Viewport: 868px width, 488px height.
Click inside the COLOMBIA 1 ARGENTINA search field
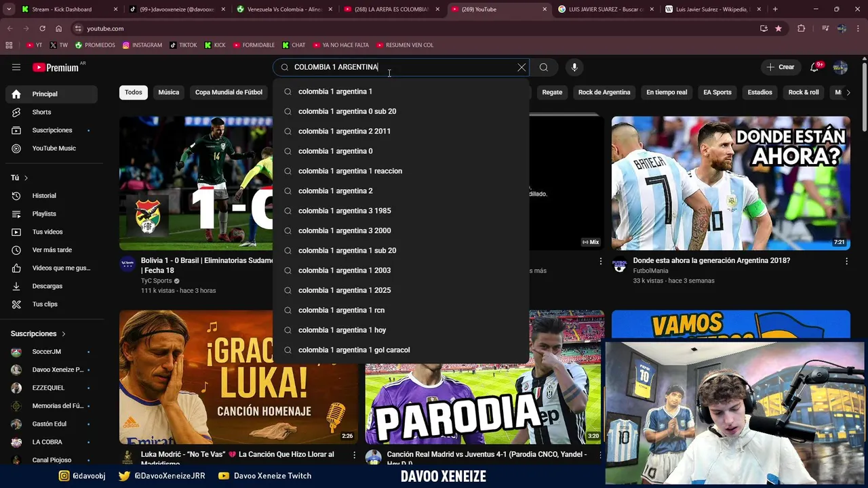400,67
